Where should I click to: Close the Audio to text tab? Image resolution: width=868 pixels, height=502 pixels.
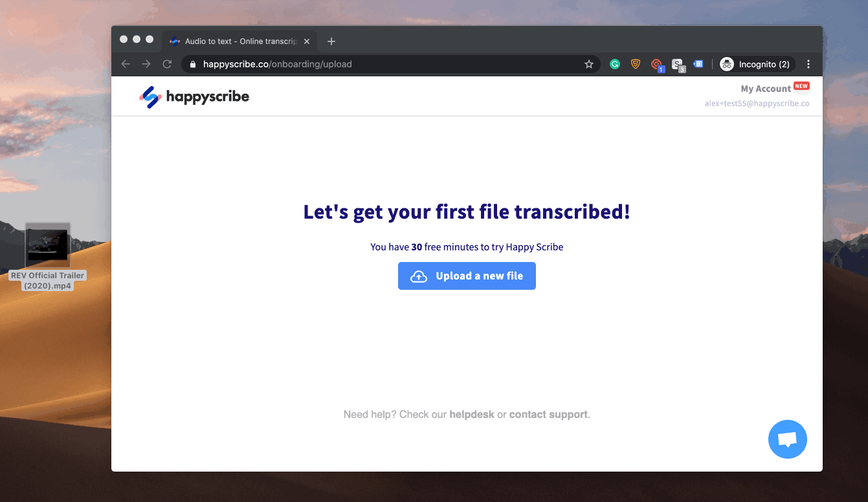(307, 41)
